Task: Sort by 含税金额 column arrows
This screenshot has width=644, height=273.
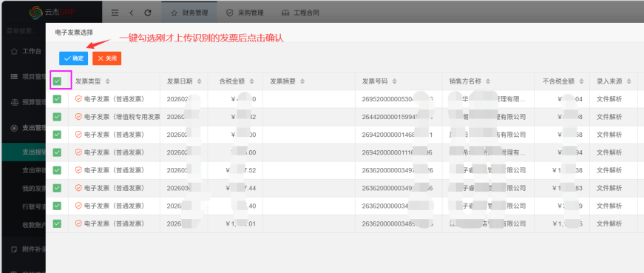Action: tap(252, 81)
